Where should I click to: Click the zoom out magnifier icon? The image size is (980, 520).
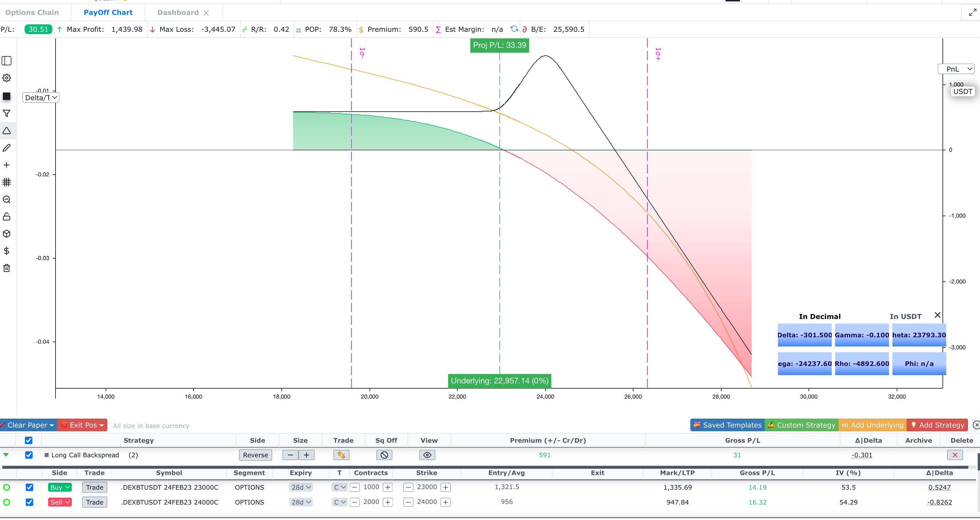(x=7, y=200)
